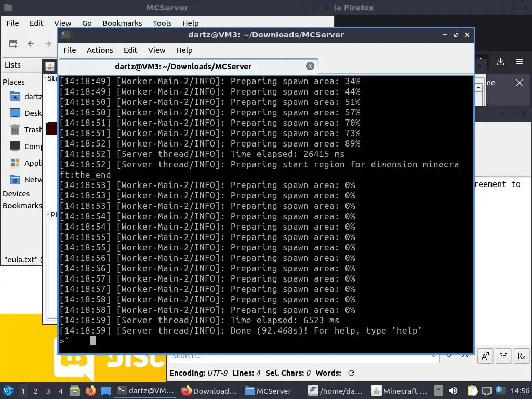Open File menu in terminal window

coord(70,50)
